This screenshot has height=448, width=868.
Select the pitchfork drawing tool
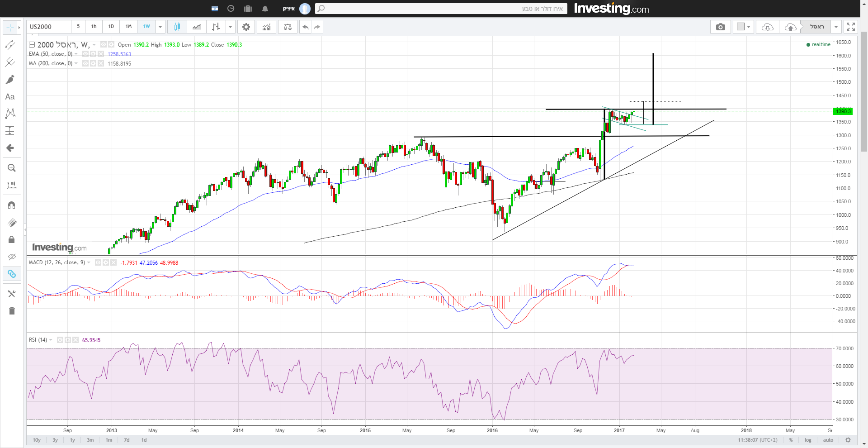pos(10,62)
